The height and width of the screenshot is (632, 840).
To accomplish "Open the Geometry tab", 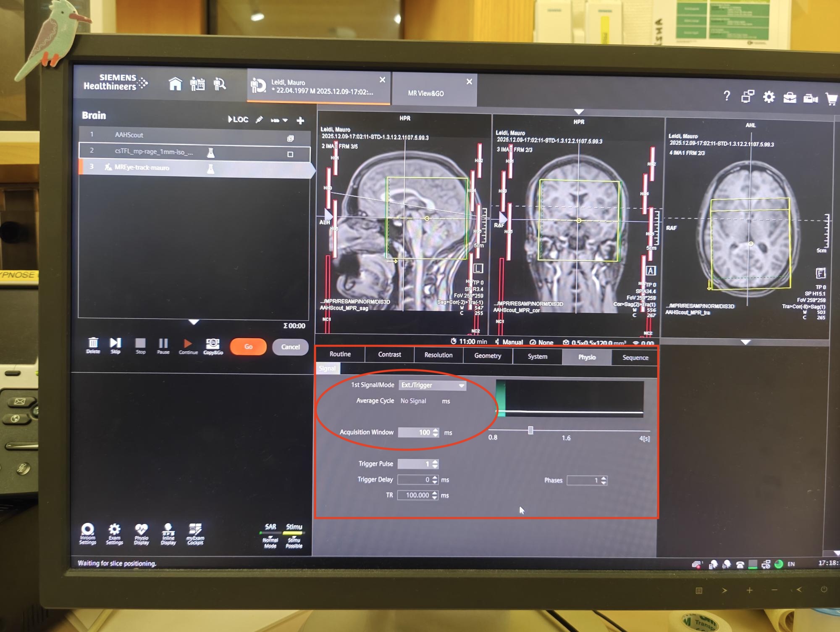I will (x=488, y=356).
